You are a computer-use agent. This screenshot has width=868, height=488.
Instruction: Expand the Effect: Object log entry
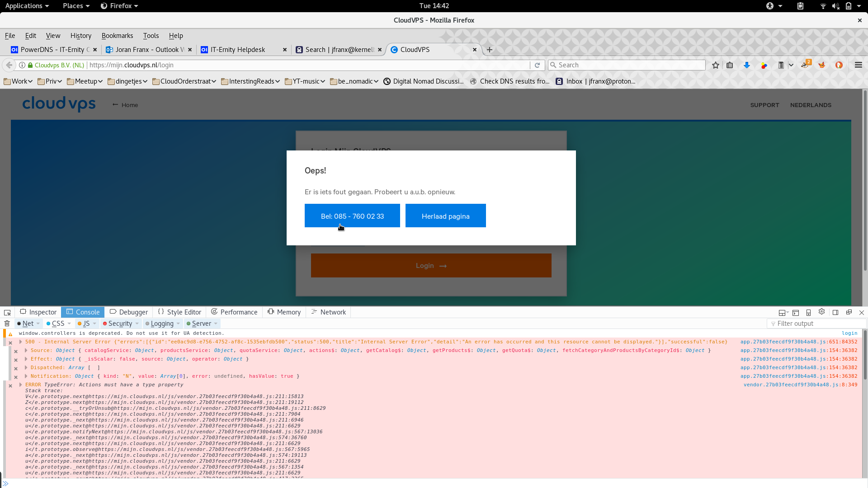coord(26,359)
